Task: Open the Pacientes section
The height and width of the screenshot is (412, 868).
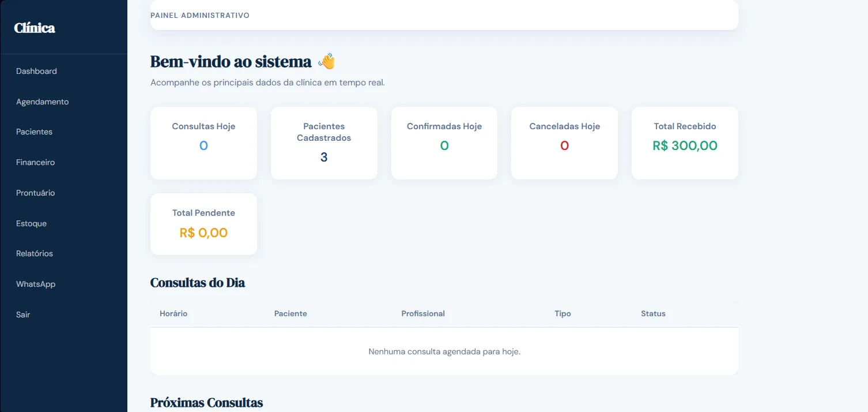Action: [34, 132]
